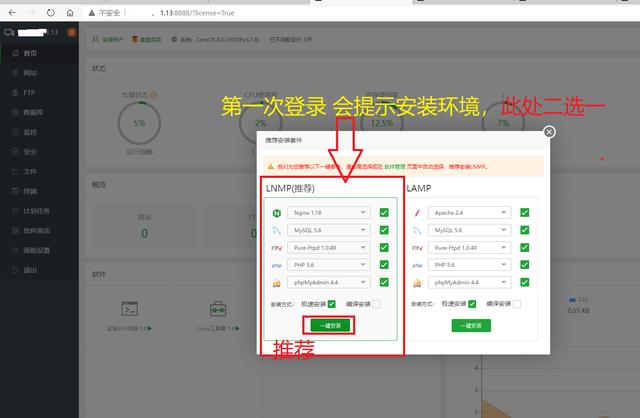This screenshot has width=640, height=418.
Task: Click the MySQL icon in LAMP column
Action: pyautogui.click(x=417, y=230)
